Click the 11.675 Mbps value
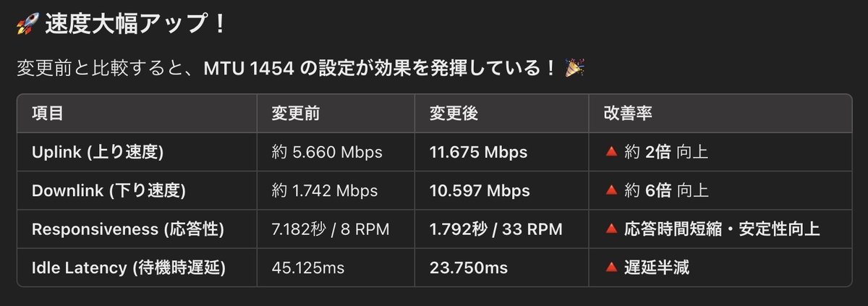Screen dimensions: 868x306 coord(478,153)
